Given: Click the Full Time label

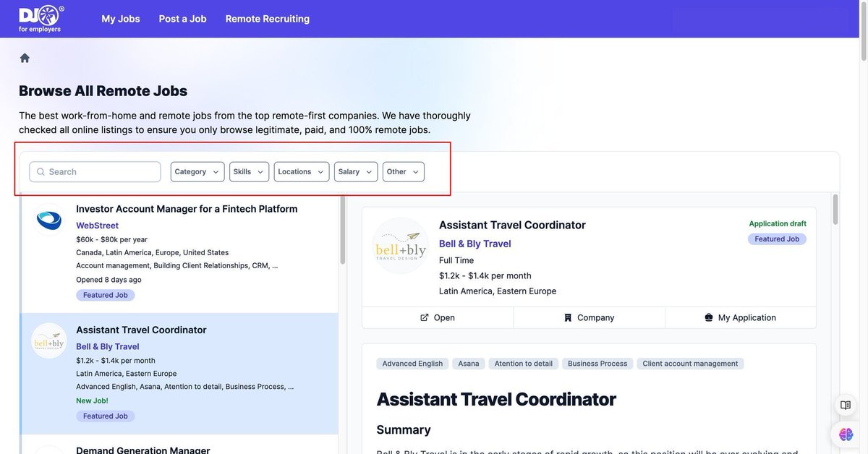Looking at the screenshot, I should pyautogui.click(x=456, y=260).
